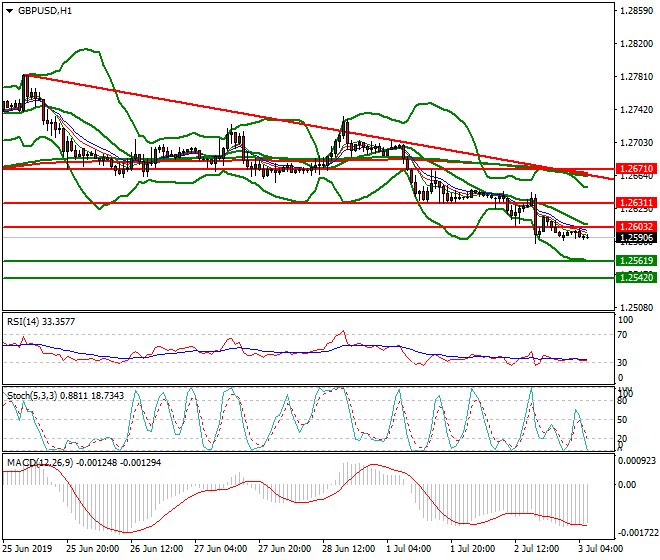Select the 26 Jun 12:00 time label
The width and height of the screenshot is (660, 560).
157,549
